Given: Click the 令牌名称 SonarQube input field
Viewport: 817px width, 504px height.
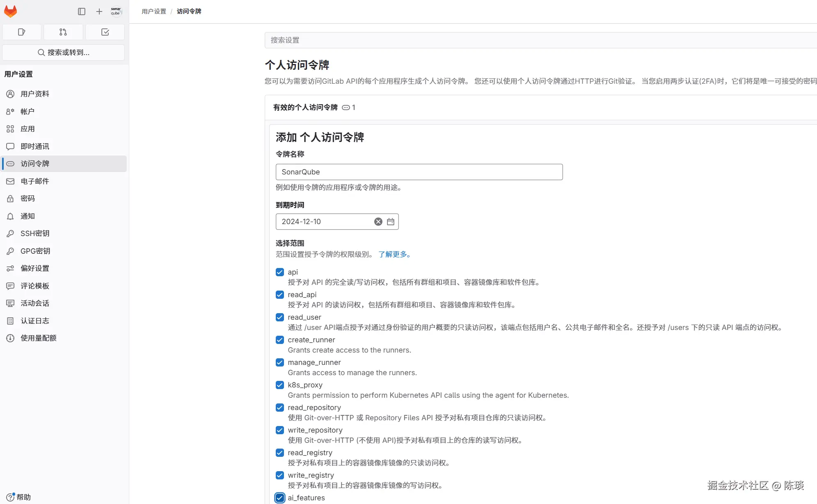Looking at the screenshot, I should coord(419,172).
